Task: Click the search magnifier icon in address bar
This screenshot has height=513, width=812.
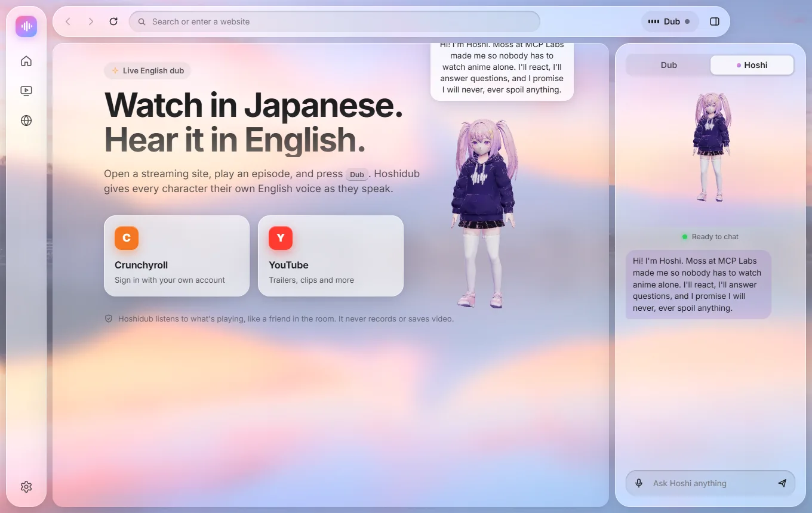Action: point(142,21)
